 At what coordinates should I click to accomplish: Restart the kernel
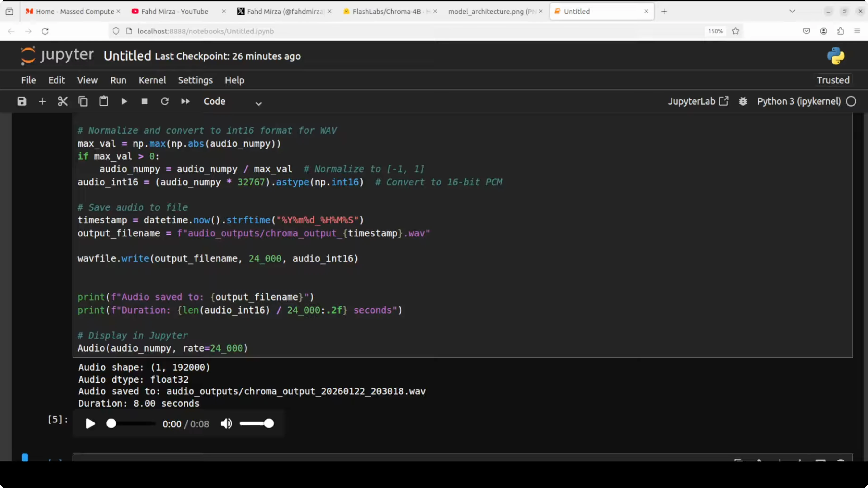tap(165, 101)
